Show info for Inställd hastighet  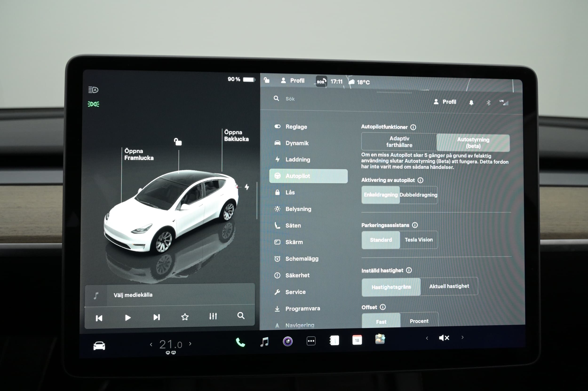pyautogui.click(x=409, y=270)
